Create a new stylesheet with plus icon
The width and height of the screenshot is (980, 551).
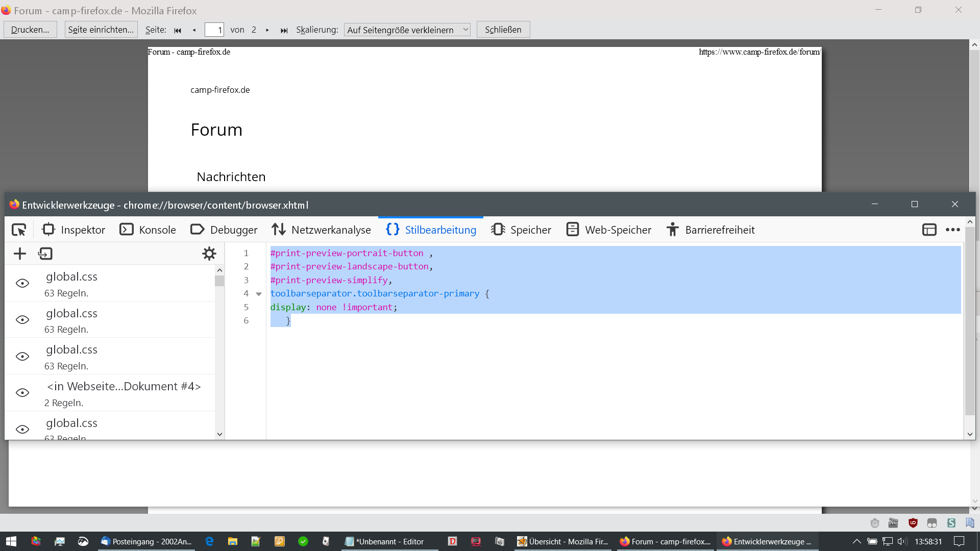coord(20,254)
